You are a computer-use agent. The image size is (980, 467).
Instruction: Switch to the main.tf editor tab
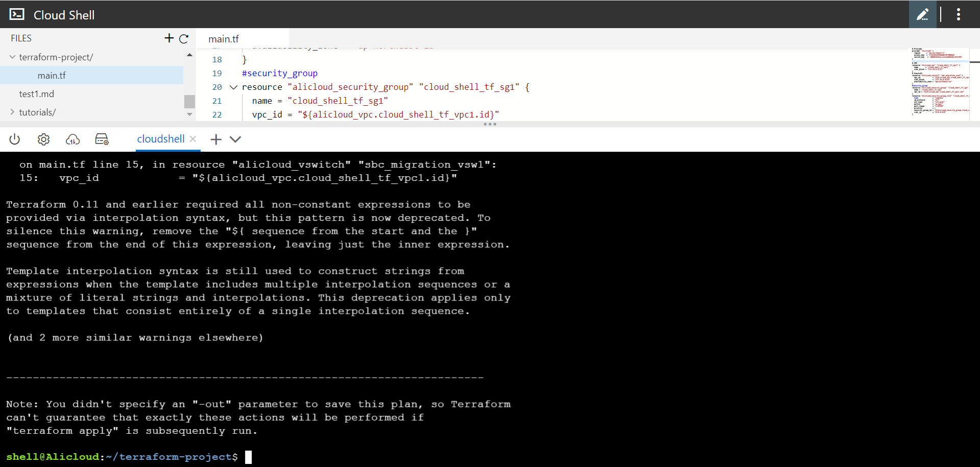click(224, 39)
